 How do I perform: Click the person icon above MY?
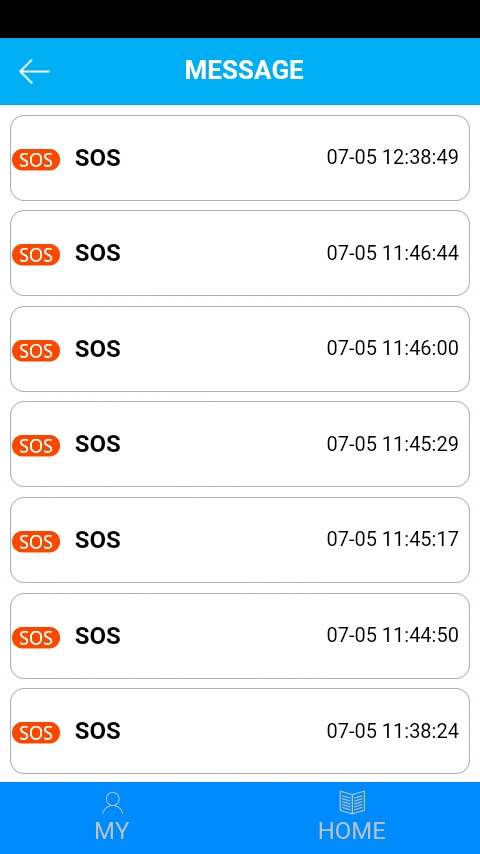click(112, 803)
